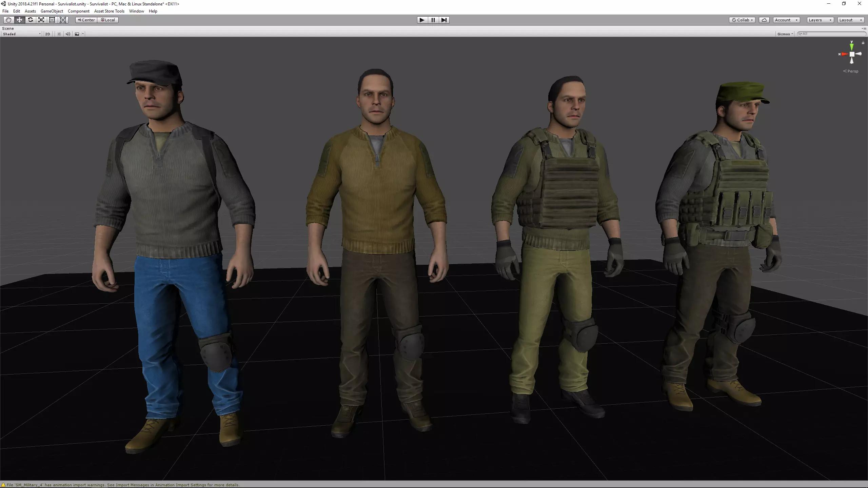Open the Asset Store Tools menu

[109, 11]
